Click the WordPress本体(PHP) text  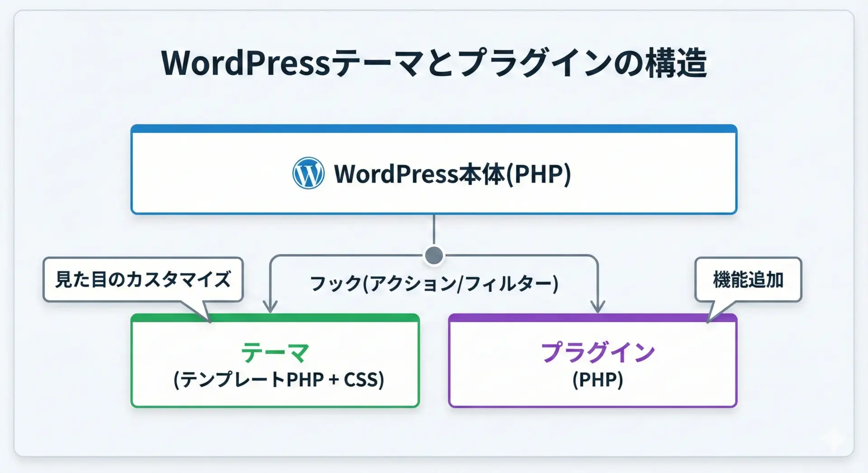point(452,174)
